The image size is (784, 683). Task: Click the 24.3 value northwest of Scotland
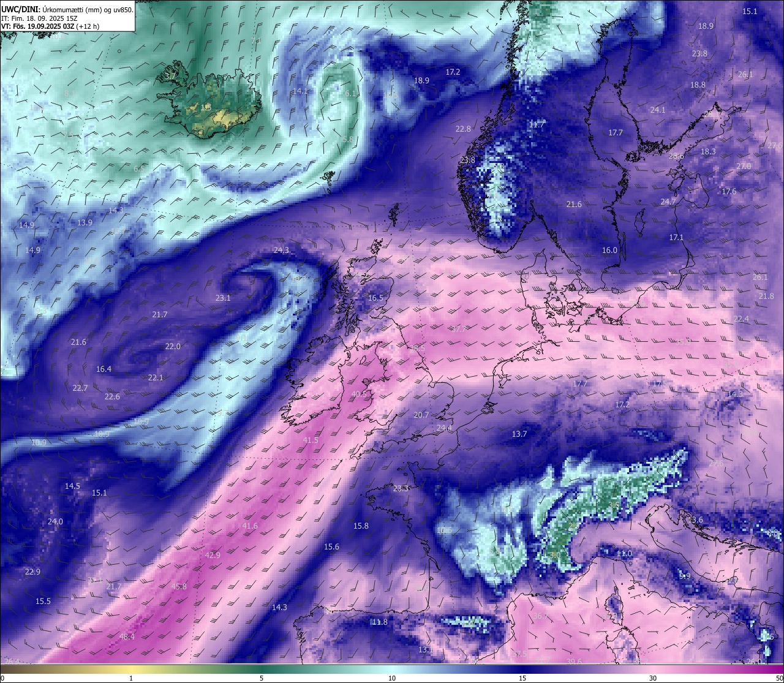click(x=281, y=250)
